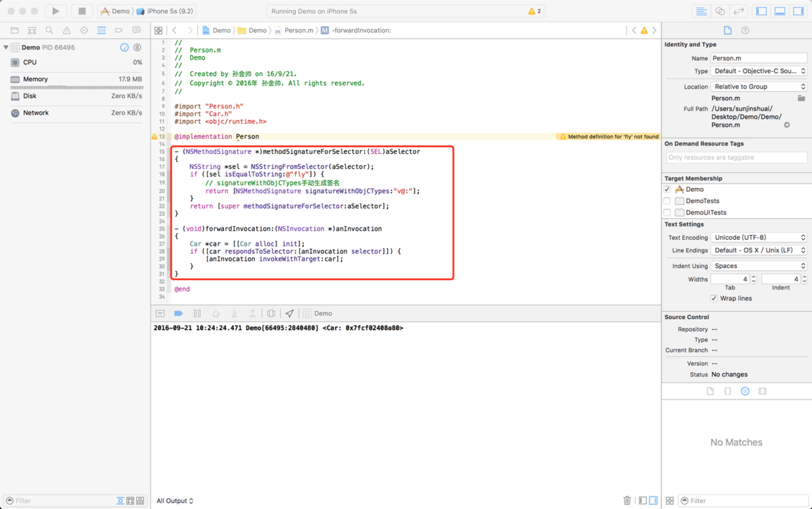Open the Person.m breadcrumb

coord(293,30)
